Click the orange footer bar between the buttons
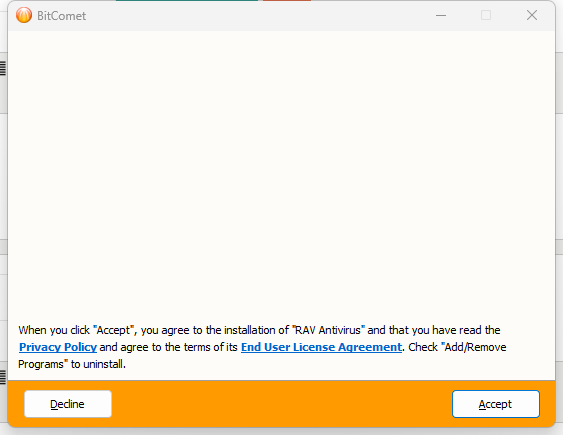 (282, 404)
